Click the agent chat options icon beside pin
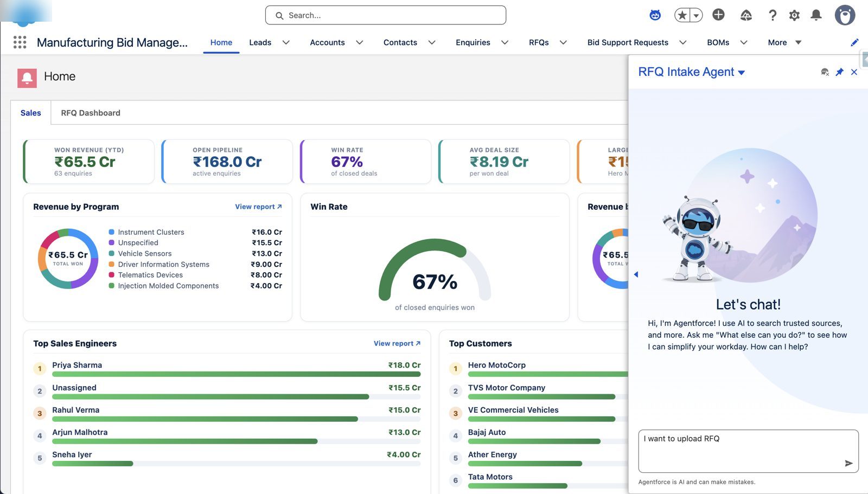This screenshot has width=868, height=494. tap(825, 72)
